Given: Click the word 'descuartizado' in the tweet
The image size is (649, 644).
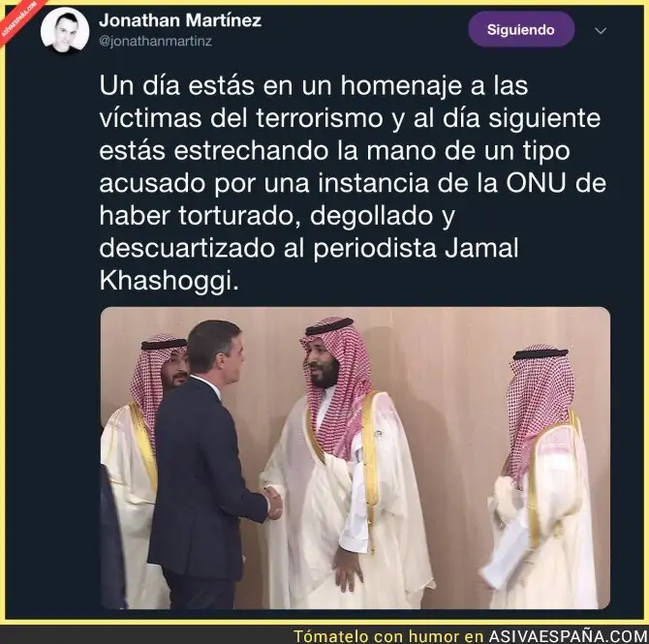Looking at the screenshot, I should pos(187,248).
